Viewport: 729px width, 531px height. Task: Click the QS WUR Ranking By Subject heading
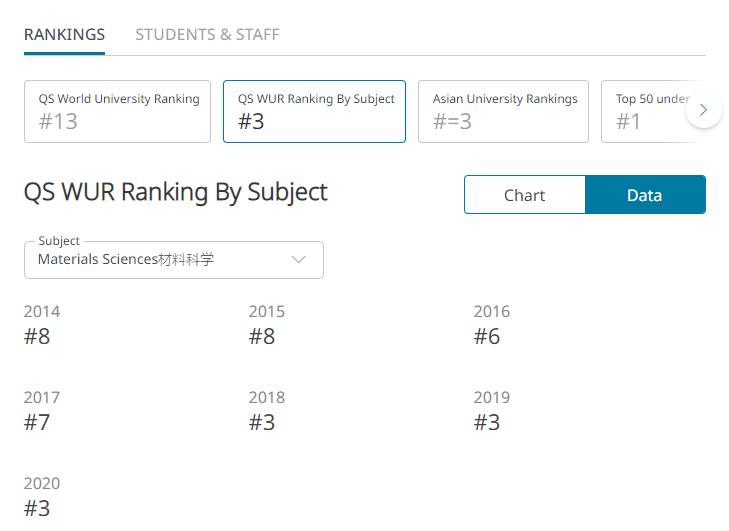pos(176,192)
